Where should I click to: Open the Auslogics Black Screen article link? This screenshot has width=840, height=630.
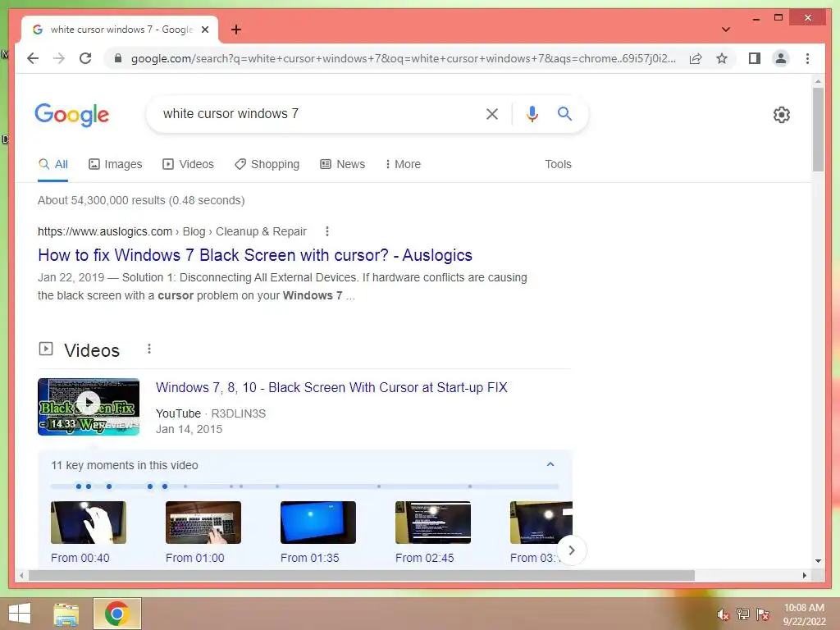pos(255,255)
